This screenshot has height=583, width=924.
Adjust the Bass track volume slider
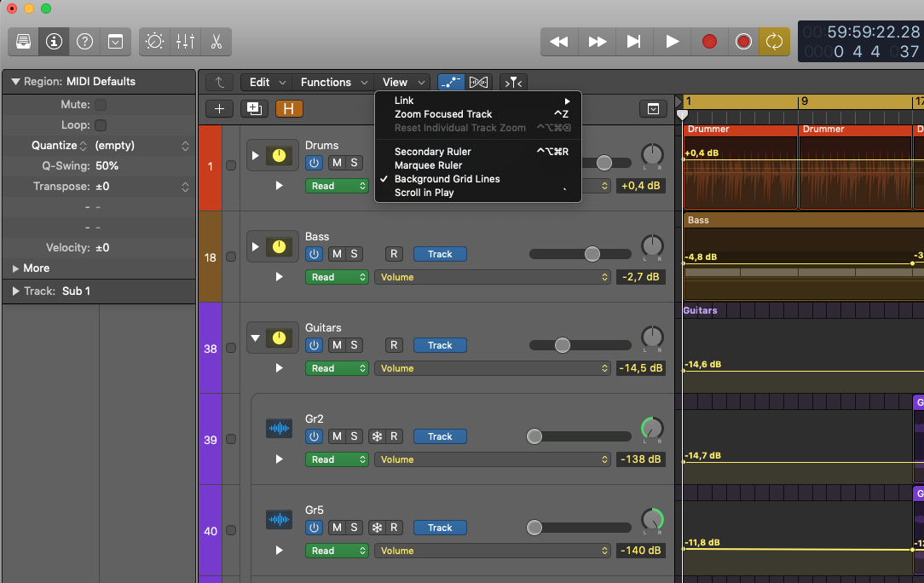point(580,254)
